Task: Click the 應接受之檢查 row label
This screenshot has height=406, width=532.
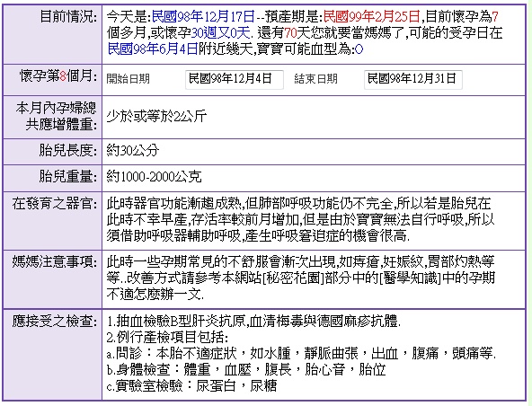Action: coord(55,321)
